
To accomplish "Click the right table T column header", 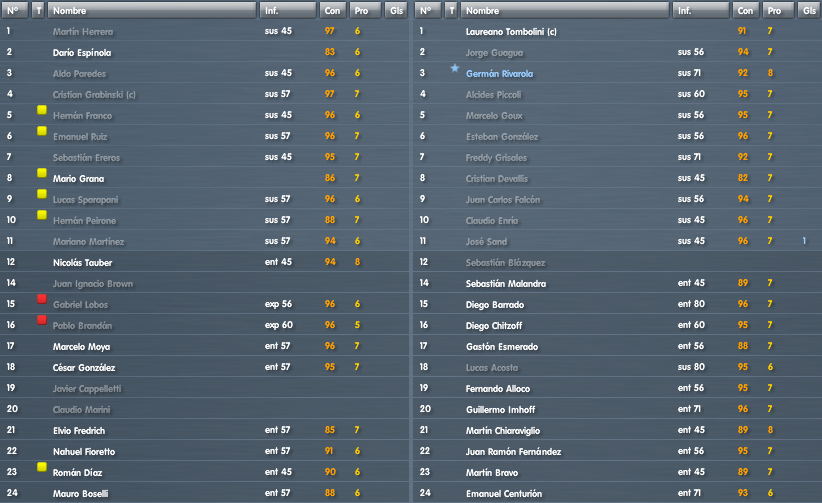I will click(451, 10).
